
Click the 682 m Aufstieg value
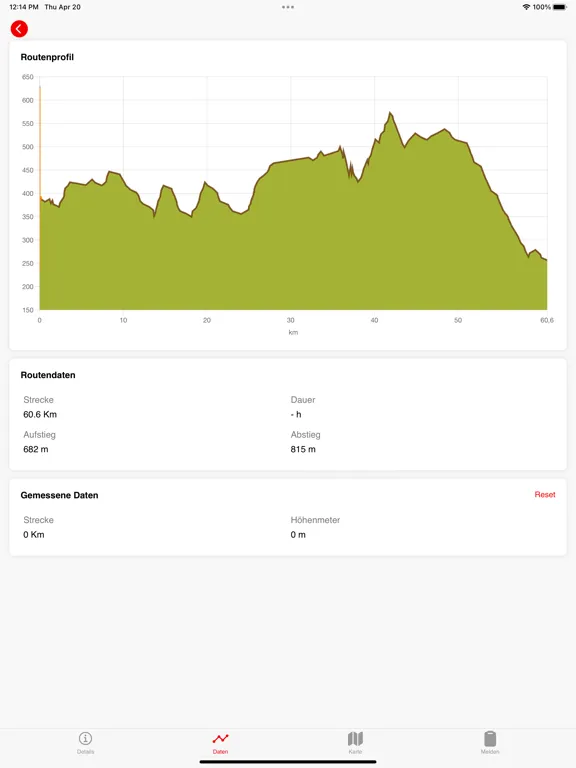(36, 449)
